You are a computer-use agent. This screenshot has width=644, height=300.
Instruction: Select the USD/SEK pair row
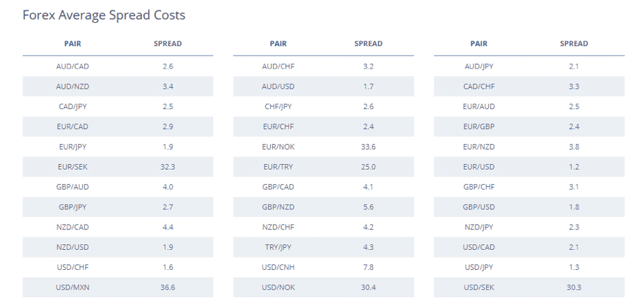click(x=529, y=287)
